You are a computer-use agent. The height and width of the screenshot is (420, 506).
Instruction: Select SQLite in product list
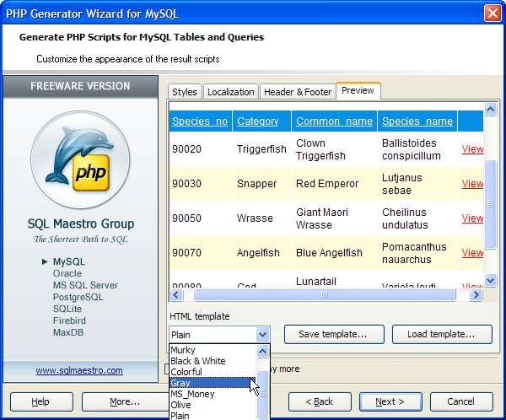click(x=67, y=309)
